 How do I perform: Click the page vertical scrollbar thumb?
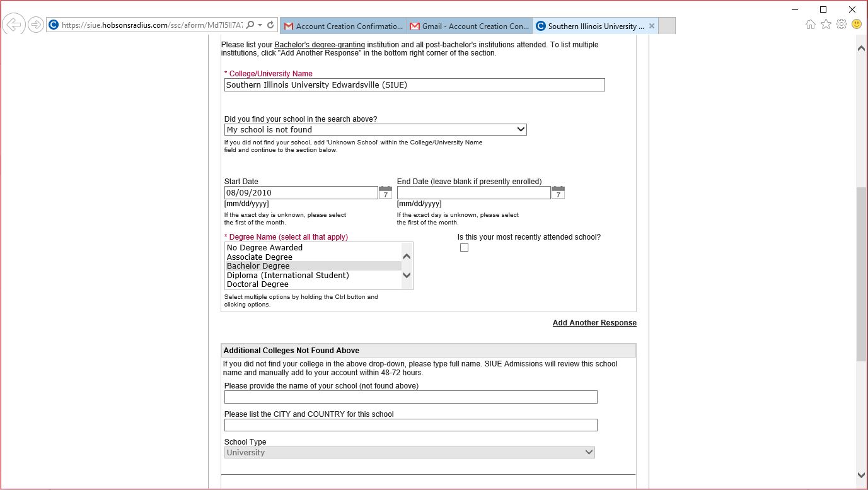pos(861,274)
